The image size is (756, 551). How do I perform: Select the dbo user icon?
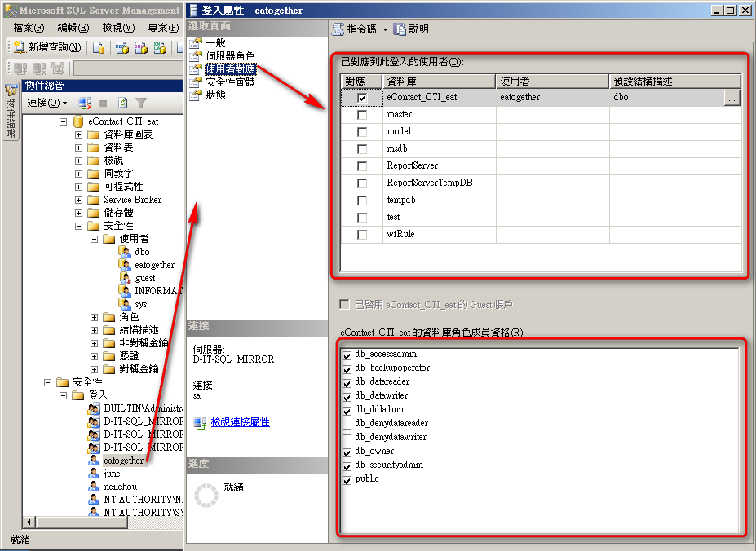125,252
